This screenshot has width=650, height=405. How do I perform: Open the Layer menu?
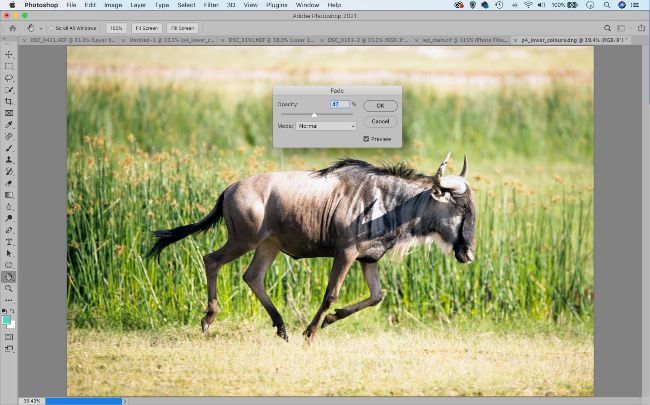point(138,5)
